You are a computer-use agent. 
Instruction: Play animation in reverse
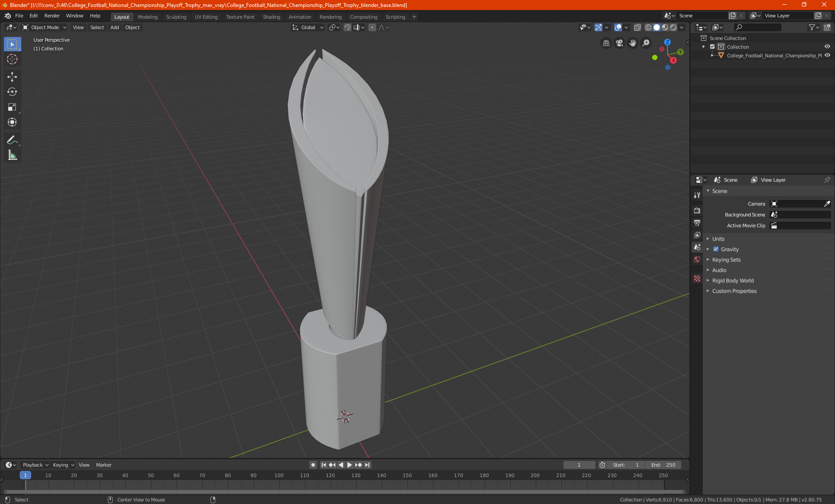(x=341, y=465)
